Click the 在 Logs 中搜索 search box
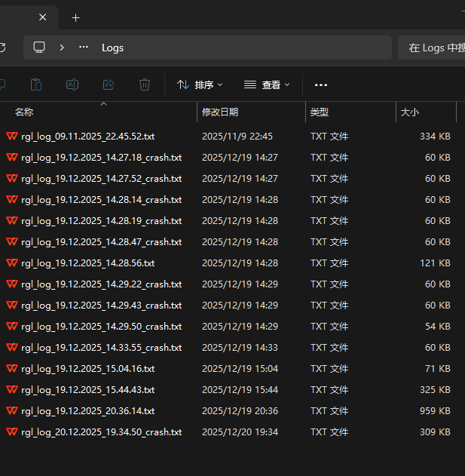The height and width of the screenshot is (476, 465). [x=433, y=48]
